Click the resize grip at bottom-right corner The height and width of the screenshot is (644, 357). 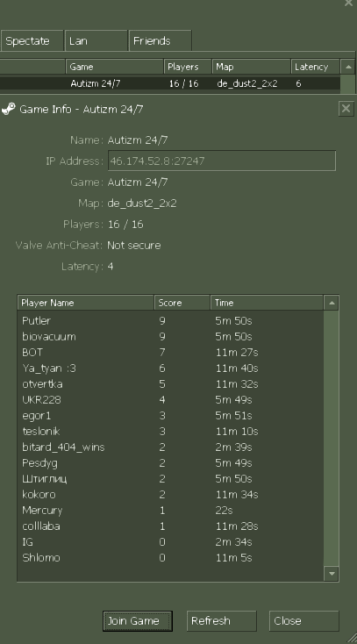(350, 637)
